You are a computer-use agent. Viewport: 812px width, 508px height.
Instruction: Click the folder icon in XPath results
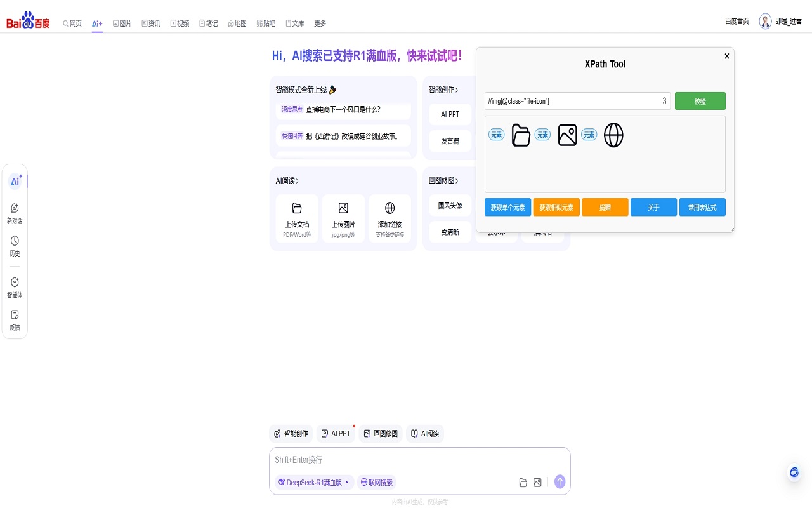[x=521, y=135]
